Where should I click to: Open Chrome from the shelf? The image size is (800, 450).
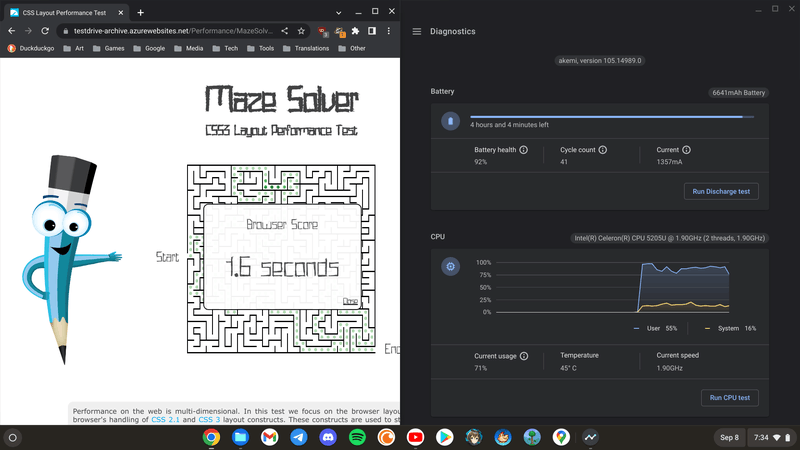(x=211, y=437)
